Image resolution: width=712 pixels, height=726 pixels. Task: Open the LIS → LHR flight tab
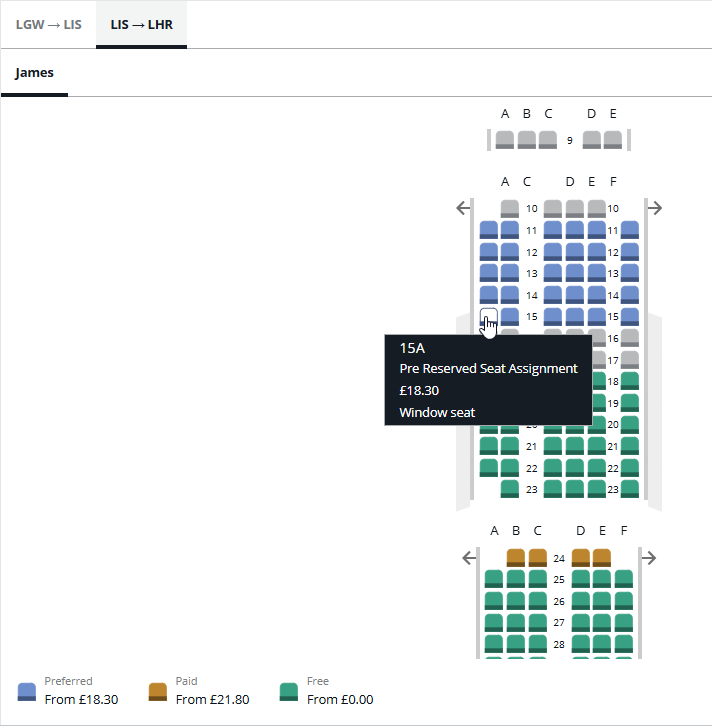click(x=141, y=24)
